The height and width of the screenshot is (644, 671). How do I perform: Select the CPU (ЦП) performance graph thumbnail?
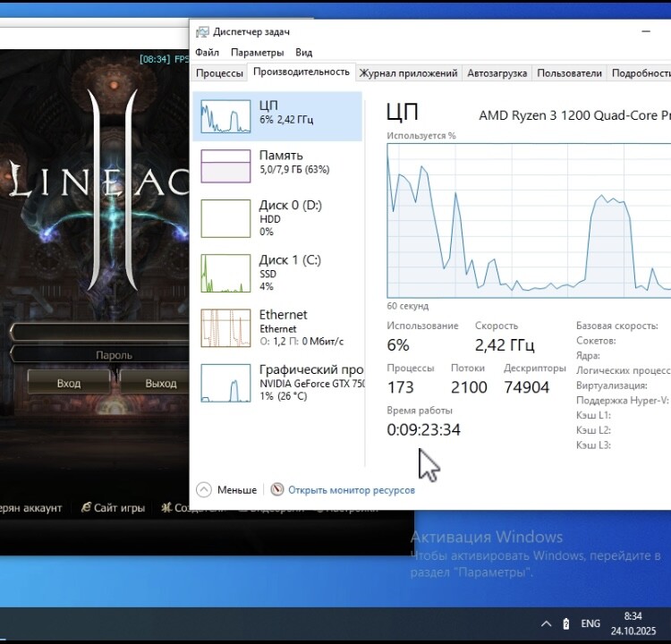[225, 116]
